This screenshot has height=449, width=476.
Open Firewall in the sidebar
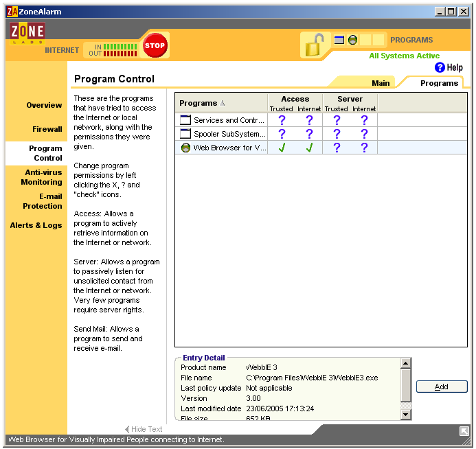(x=47, y=129)
